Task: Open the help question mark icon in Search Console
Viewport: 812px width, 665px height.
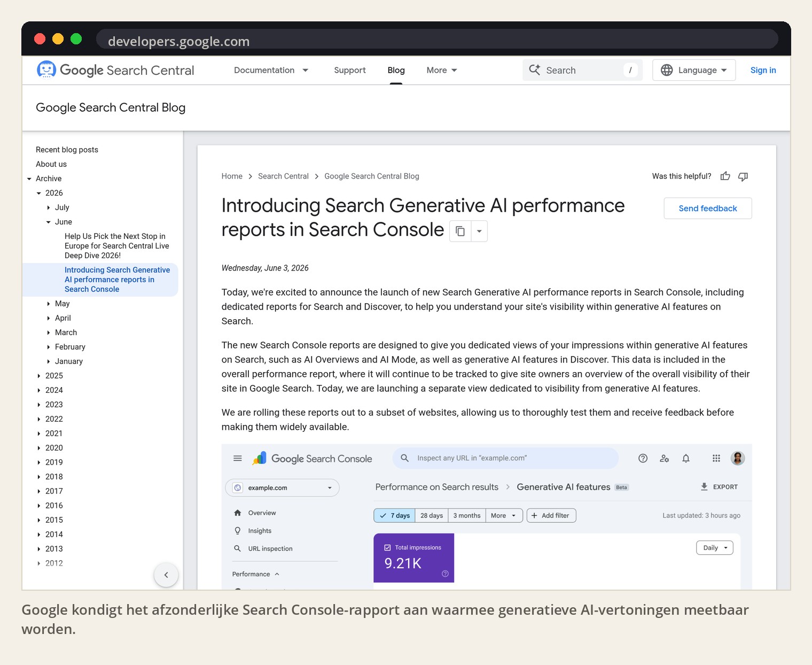Action: click(x=643, y=458)
